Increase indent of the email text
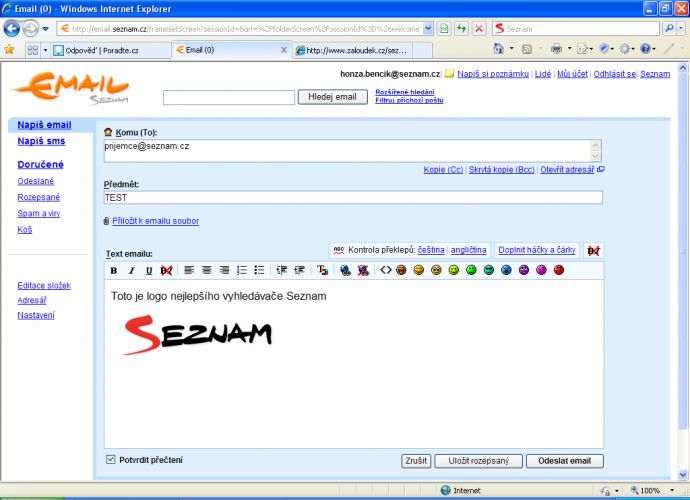 pyautogui.click(x=300, y=270)
